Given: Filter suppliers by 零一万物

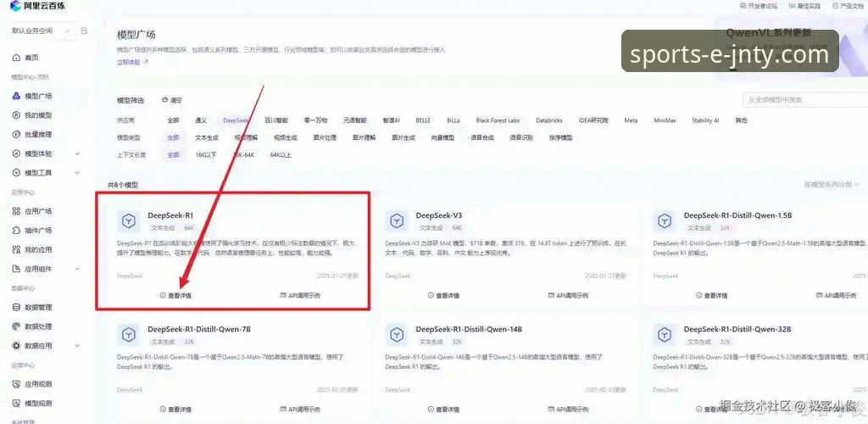Looking at the screenshot, I should 315,120.
